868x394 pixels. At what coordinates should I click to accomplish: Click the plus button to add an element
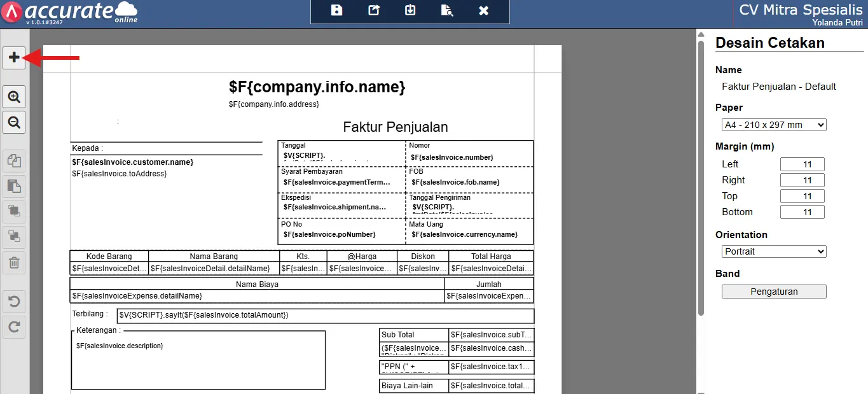(x=14, y=58)
